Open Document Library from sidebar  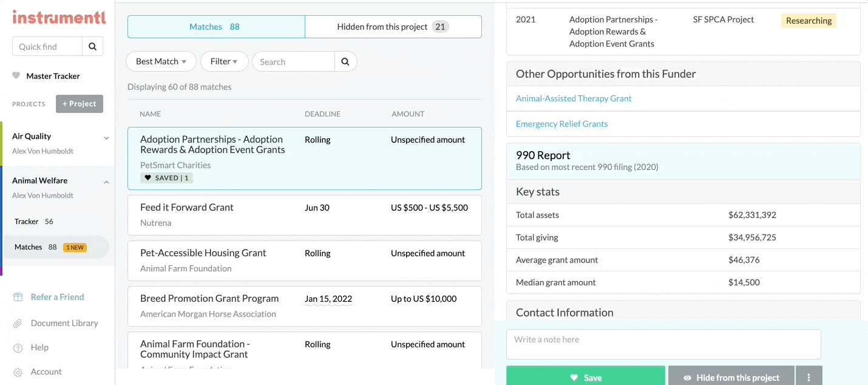pos(64,323)
